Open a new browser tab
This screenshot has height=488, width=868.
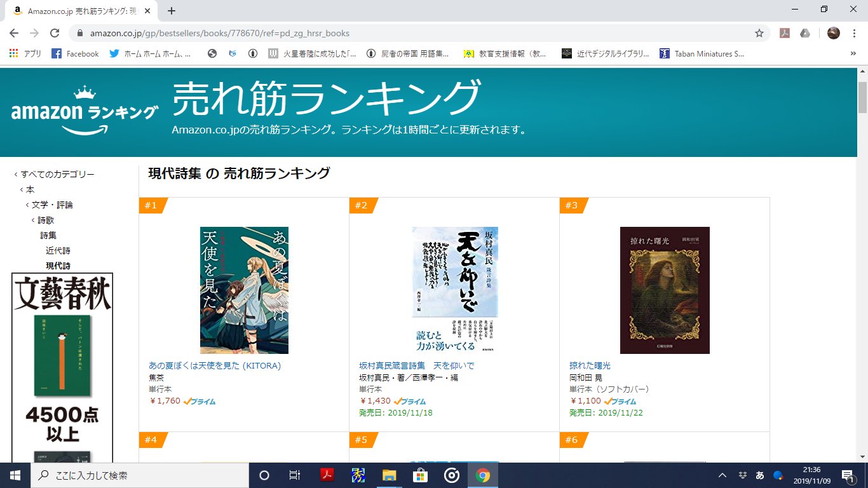171,11
